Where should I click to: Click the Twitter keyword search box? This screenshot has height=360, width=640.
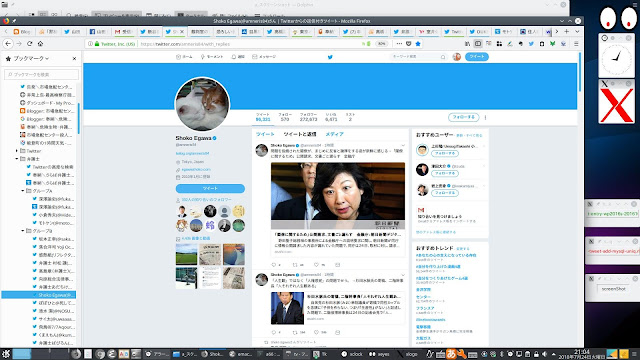[418, 57]
